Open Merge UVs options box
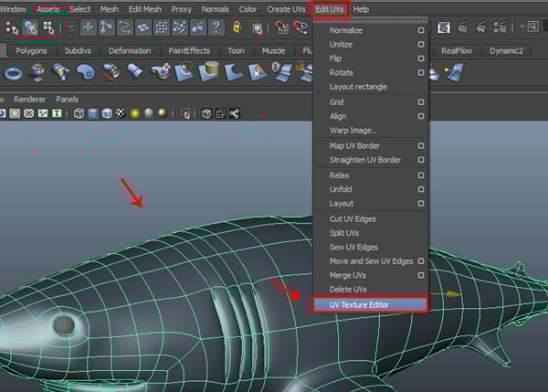This screenshot has width=548, height=392. pos(421,275)
